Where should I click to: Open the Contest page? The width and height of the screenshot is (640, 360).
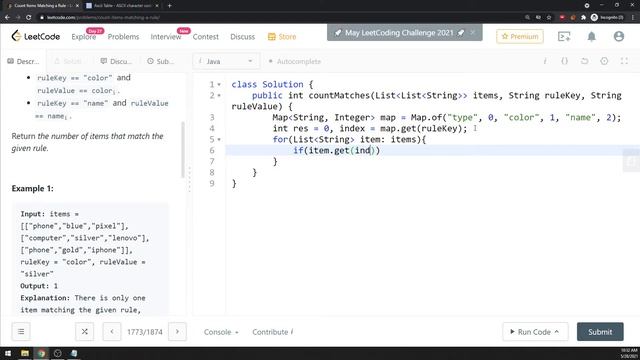[x=206, y=37]
